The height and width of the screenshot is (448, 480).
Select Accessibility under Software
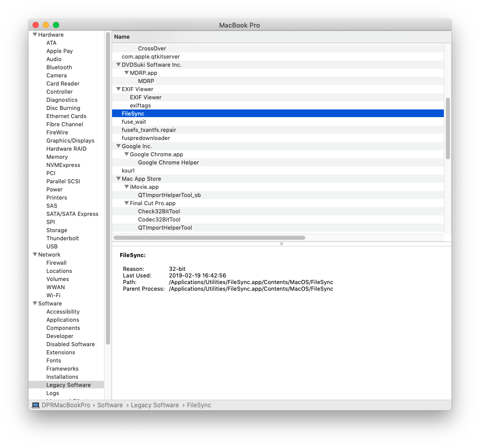point(63,312)
